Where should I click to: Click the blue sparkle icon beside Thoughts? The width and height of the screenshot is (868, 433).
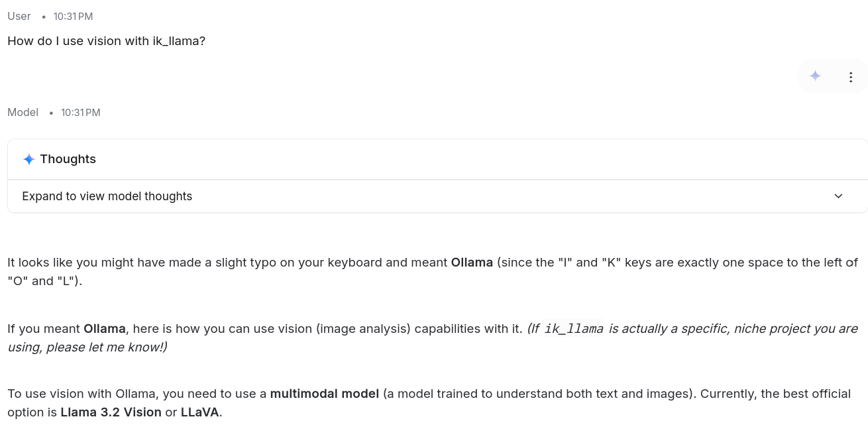click(29, 159)
